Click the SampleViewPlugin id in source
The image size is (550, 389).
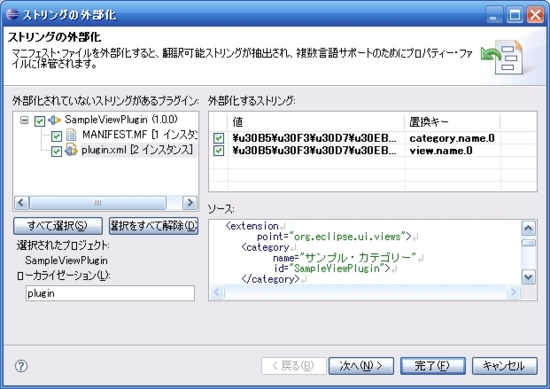337,269
